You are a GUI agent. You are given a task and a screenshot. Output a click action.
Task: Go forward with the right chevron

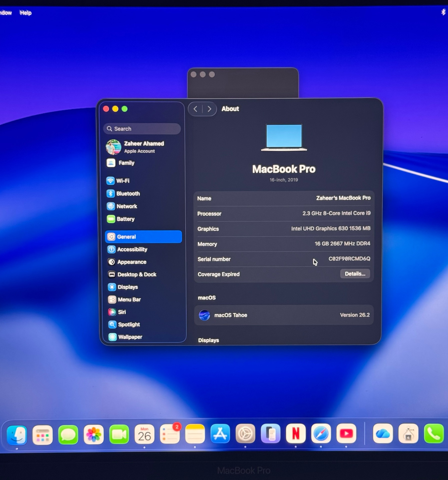pos(209,109)
